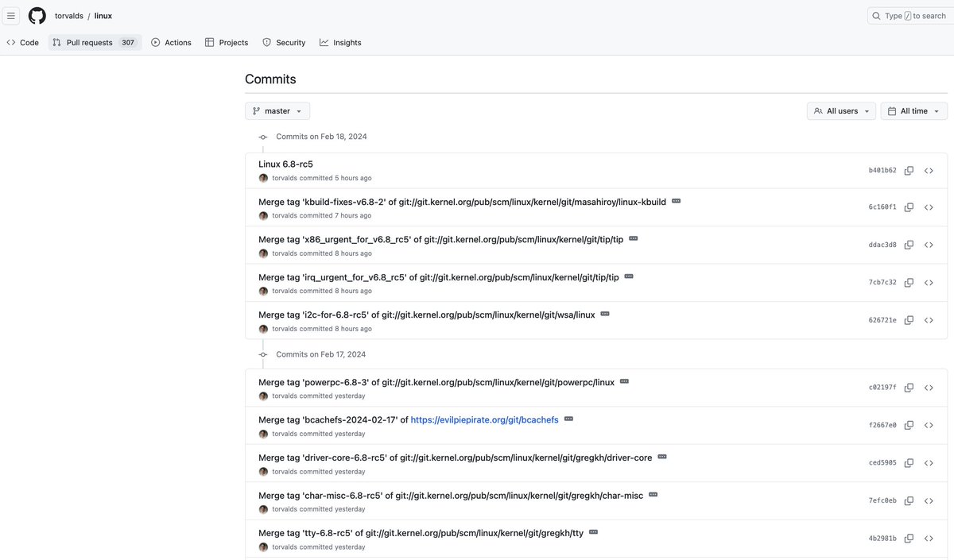This screenshot has height=560, width=954.
Task: Open the Security tab
Action: click(x=284, y=42)
